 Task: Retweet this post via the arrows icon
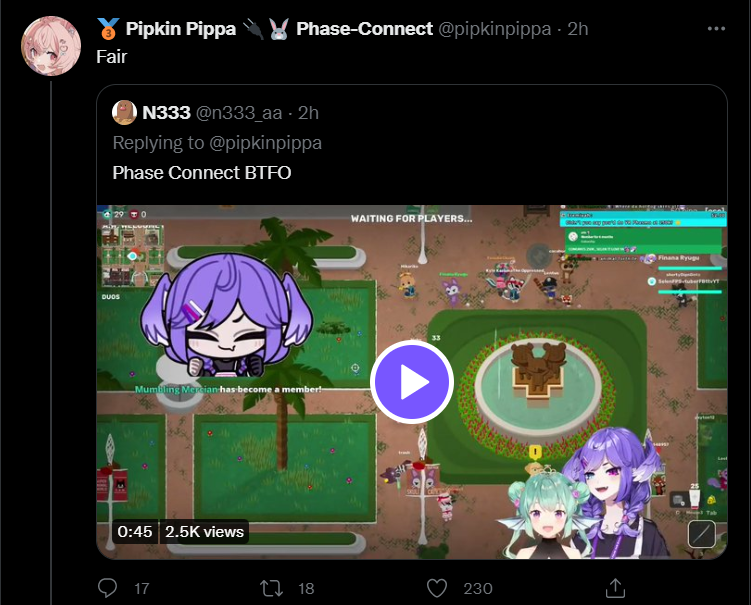[x=272, y=588]
